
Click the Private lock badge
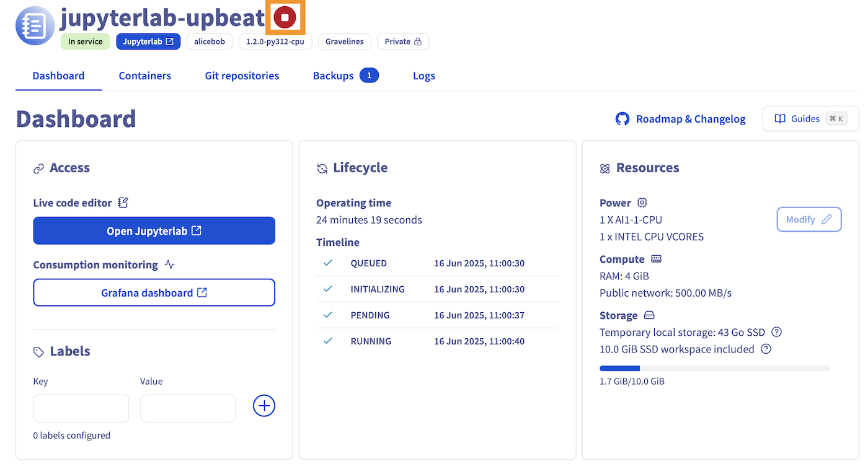tap(403, 42)
